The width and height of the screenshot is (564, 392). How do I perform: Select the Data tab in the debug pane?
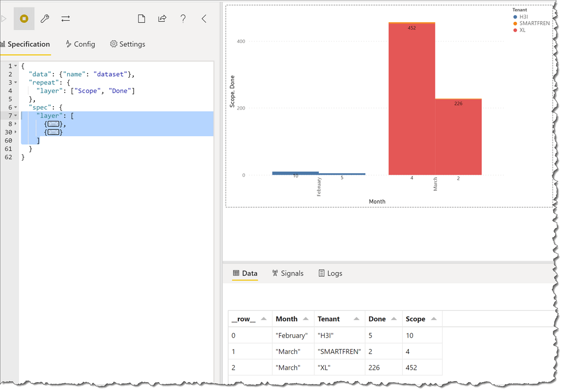click(x=245, y=273)
